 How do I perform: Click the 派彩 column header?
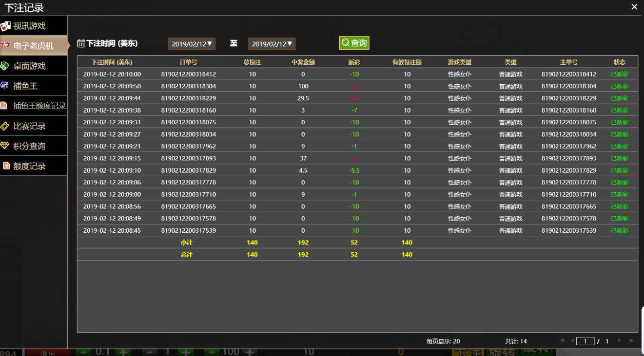(x=354, y=62)
